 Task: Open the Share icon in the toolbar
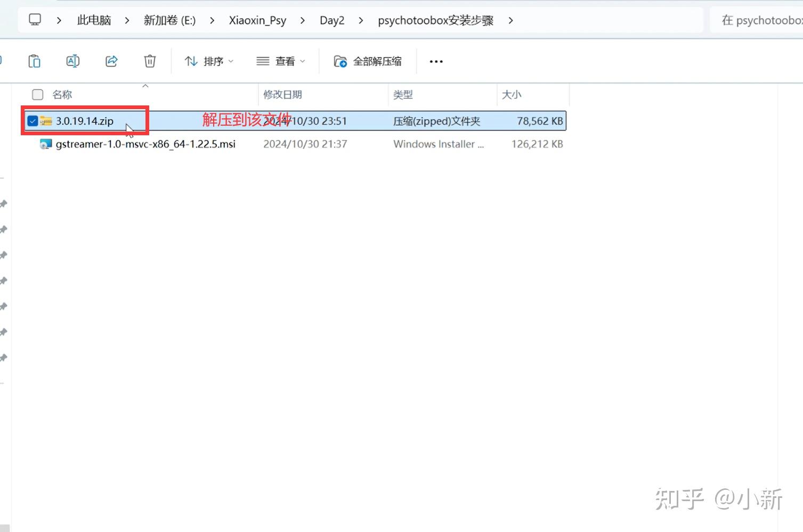tap(111, 61)
